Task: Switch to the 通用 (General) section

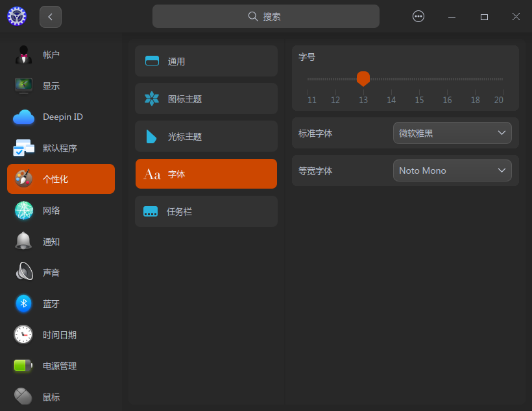Action: [x=206, y=61]
